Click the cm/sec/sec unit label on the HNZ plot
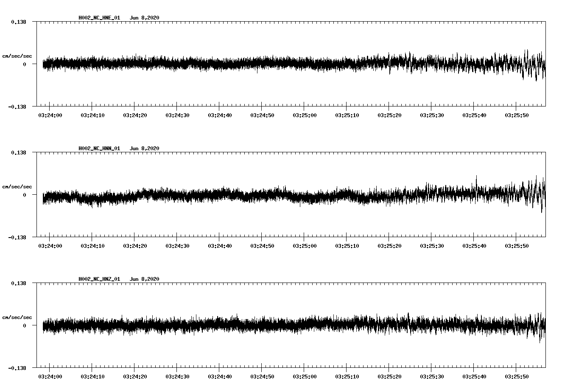This screenshot has height=392, width=576. [x=17, y=317]
